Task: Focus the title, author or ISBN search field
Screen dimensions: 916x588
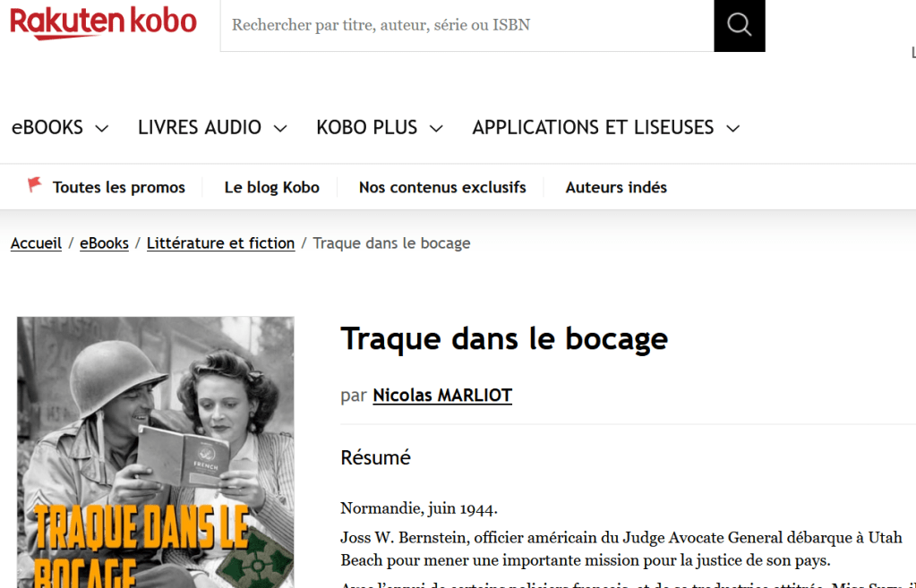Action: tap(466, 25)
